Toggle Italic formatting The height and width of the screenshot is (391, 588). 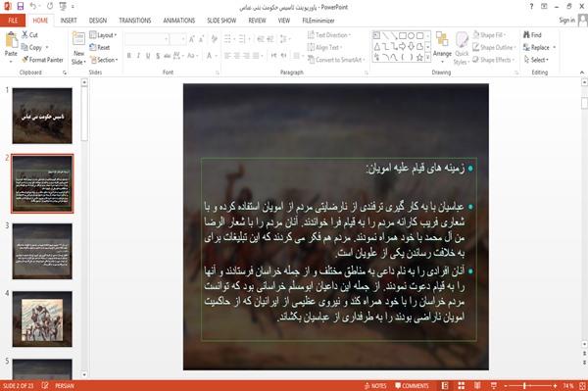click(138, 56)
